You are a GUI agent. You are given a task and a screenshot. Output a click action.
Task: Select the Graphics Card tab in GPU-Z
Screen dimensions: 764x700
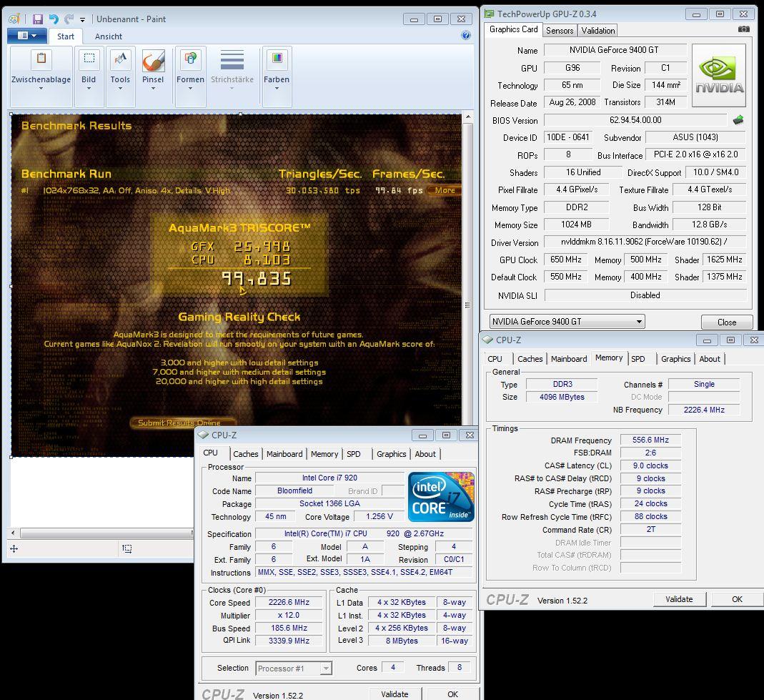(514, 29)
